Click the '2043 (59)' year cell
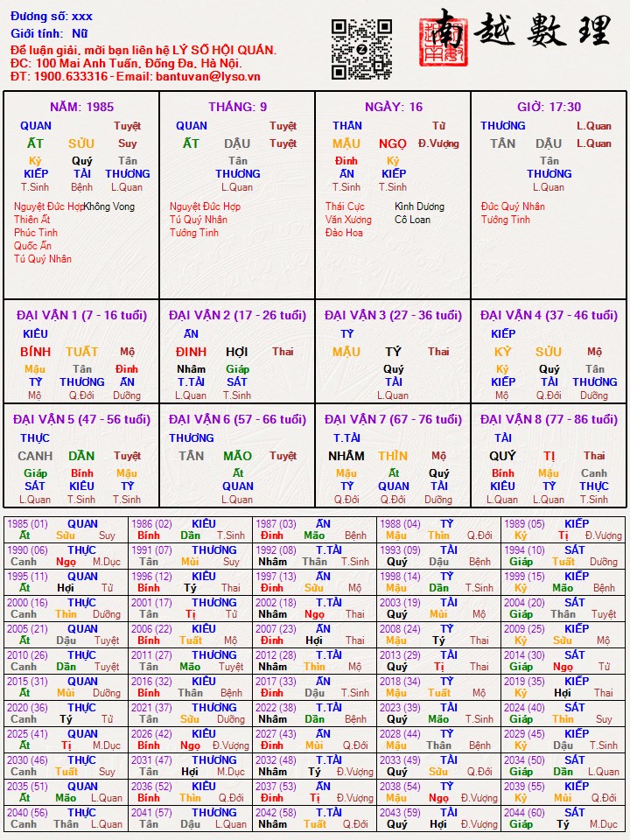This screenshot has width=630, height=840. point(438,819)
